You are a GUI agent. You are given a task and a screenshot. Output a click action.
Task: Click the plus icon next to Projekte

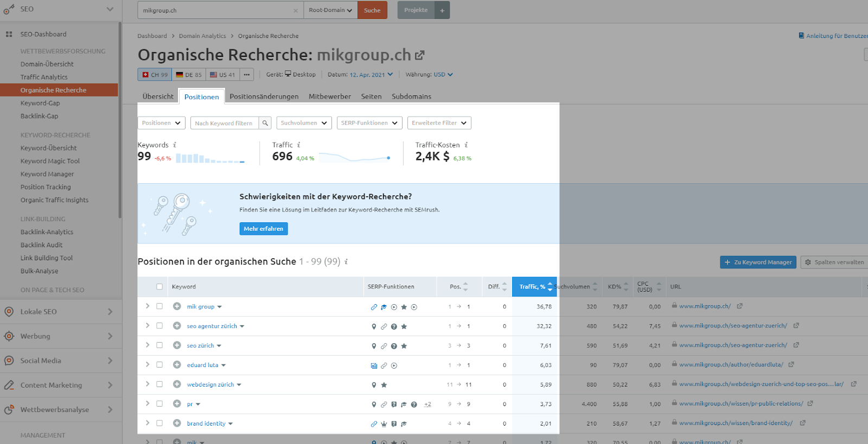(x=442, y=10)
